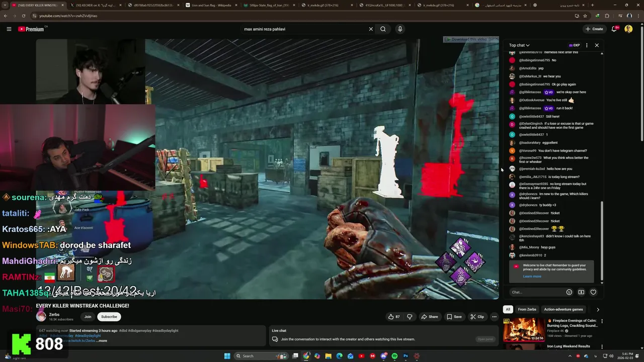Image resolution: width=644 pixels, height=362 pixels.
Task: Open a new browser tab
Action: (x=592, y=5)
